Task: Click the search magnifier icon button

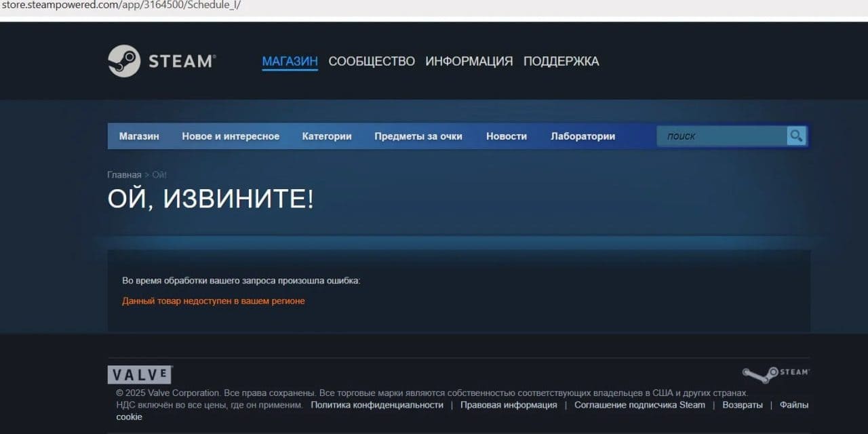Action: tap(796, 136)
